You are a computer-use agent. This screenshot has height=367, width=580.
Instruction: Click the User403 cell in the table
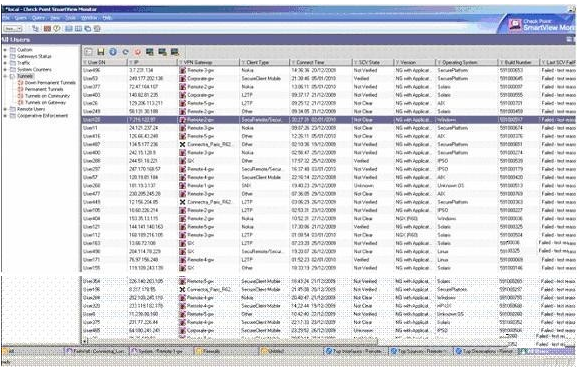tap(105, 95)
